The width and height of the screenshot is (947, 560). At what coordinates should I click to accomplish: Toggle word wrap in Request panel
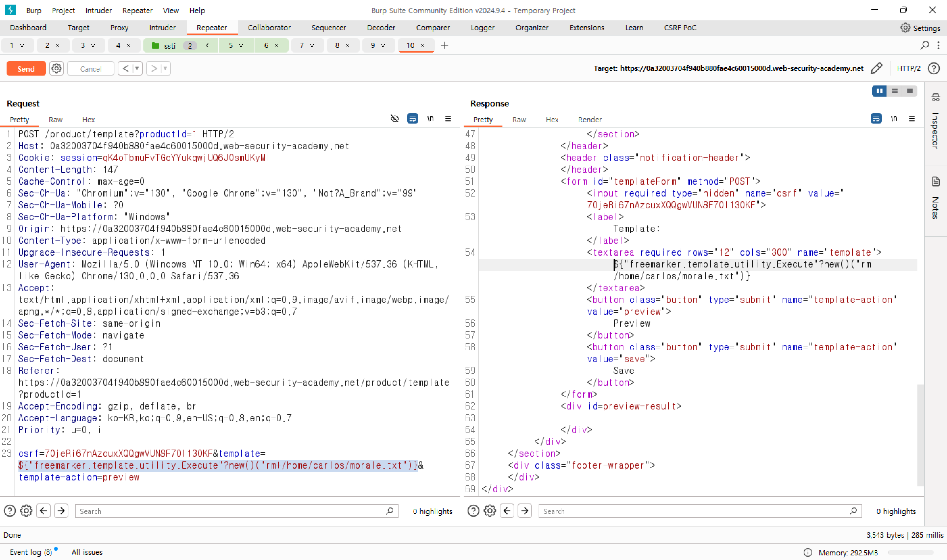click(x=412, y=119)
